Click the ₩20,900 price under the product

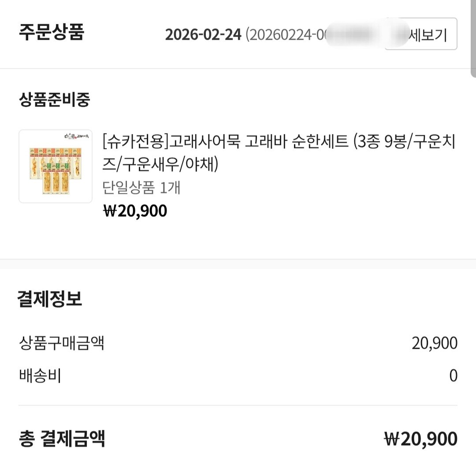point(135,211)
